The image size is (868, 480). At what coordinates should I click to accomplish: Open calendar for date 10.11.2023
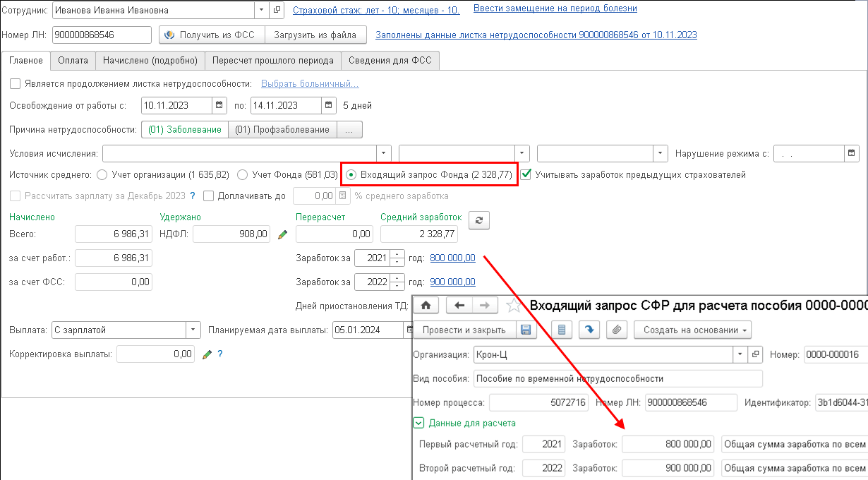click(x=219, y=106)
